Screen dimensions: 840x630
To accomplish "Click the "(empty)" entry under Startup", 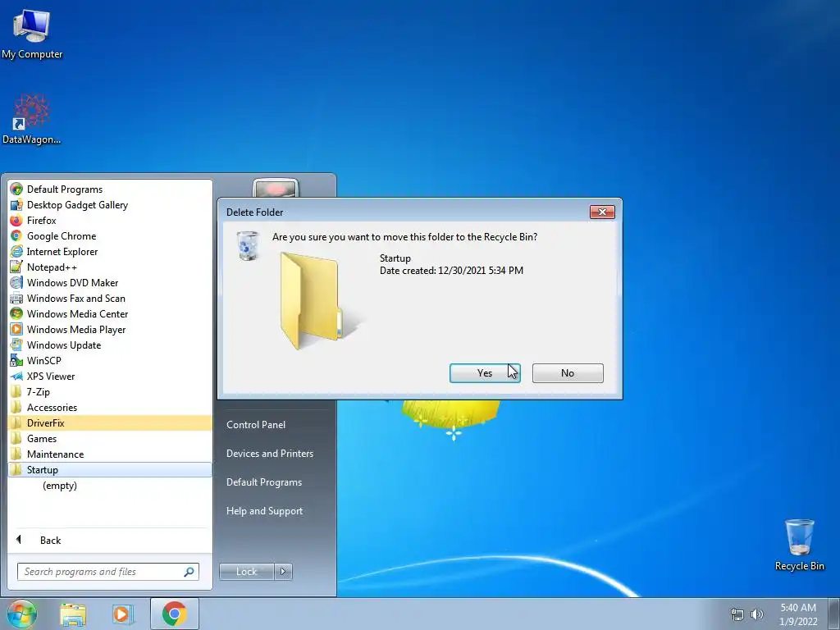I will [60, 486].
